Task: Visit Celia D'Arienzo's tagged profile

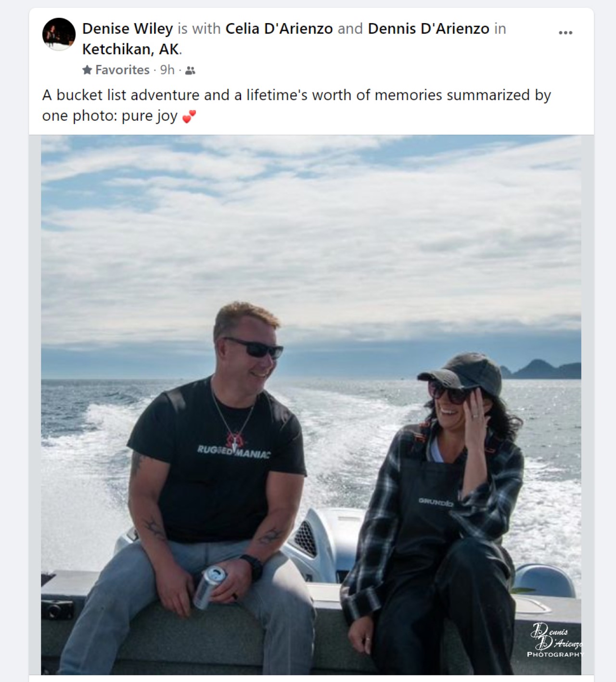Action: [x=279, y=29]
